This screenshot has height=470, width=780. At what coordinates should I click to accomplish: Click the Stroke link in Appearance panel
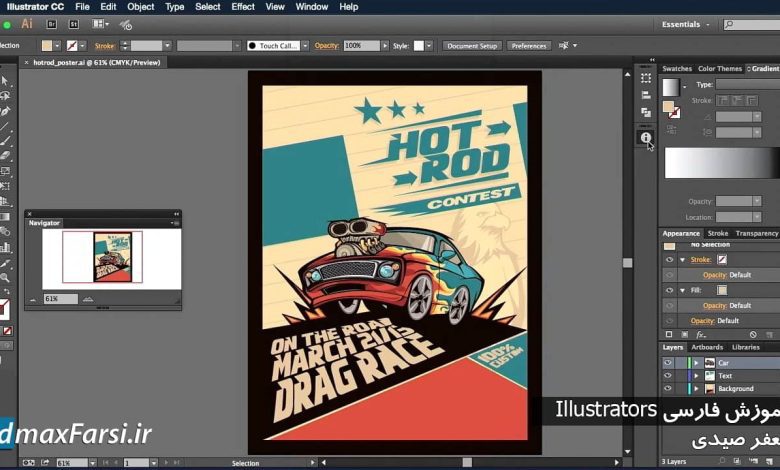click(700, 260)
